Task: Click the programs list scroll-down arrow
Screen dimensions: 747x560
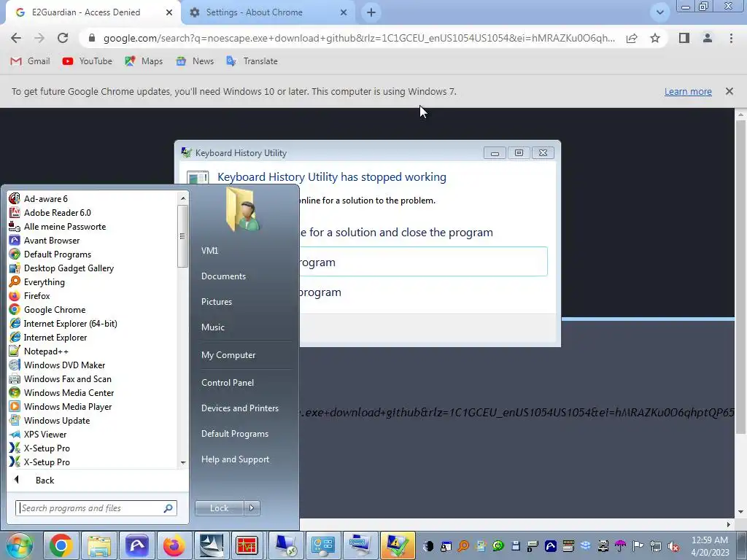Action: (183, 462)
